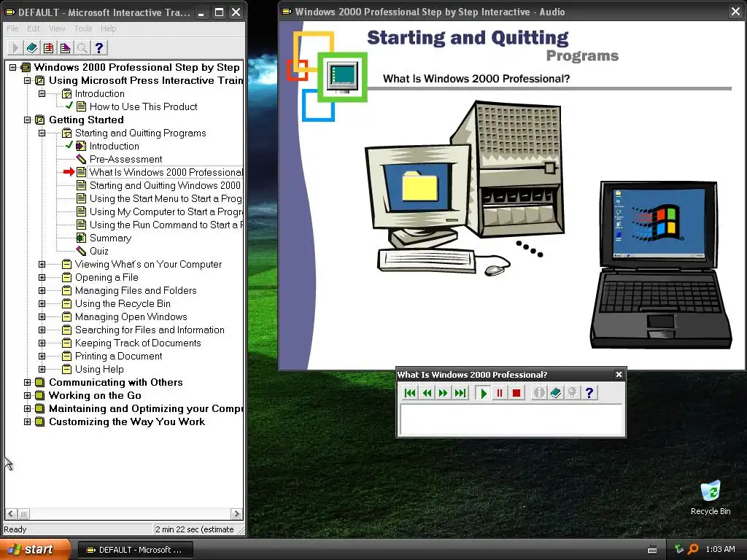Select Using the Start Menu to Start topic
The height and width of the screenshot is (560, 747).
pyautogui.click(x=166, y=198)
